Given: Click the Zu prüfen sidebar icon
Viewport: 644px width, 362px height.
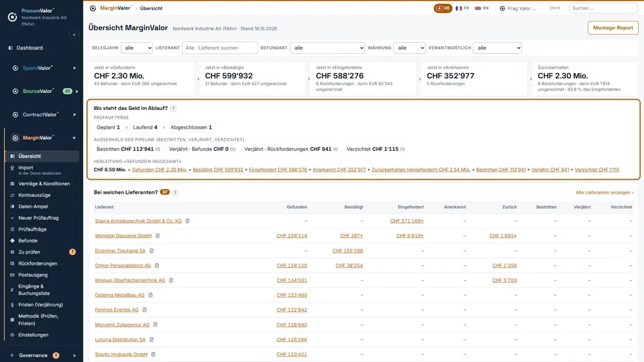Looking at the screenshot, I should coord(12,252).
